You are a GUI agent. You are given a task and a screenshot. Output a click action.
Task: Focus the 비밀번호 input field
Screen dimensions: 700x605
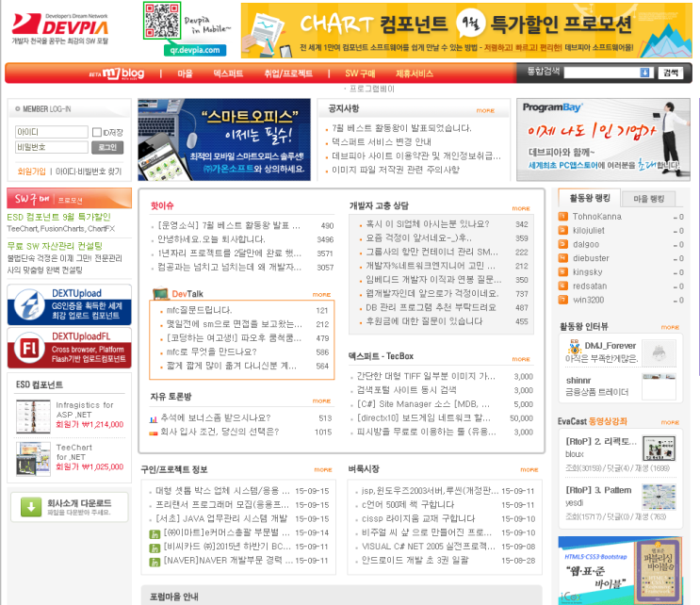[x=52, y=147]
